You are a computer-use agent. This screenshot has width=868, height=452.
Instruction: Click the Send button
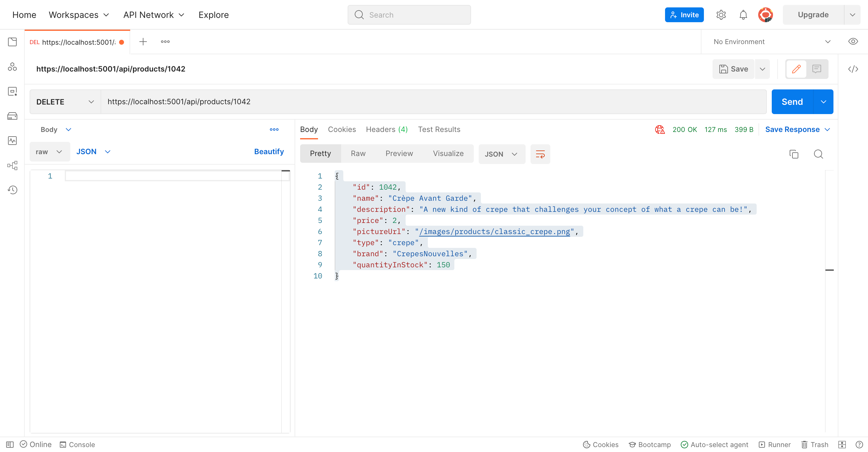(792, 102)
